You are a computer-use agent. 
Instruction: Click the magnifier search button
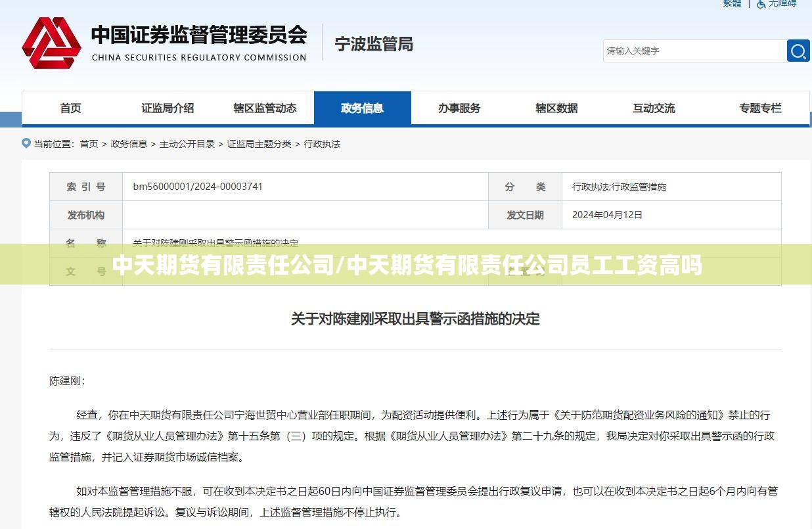[798, 51]
